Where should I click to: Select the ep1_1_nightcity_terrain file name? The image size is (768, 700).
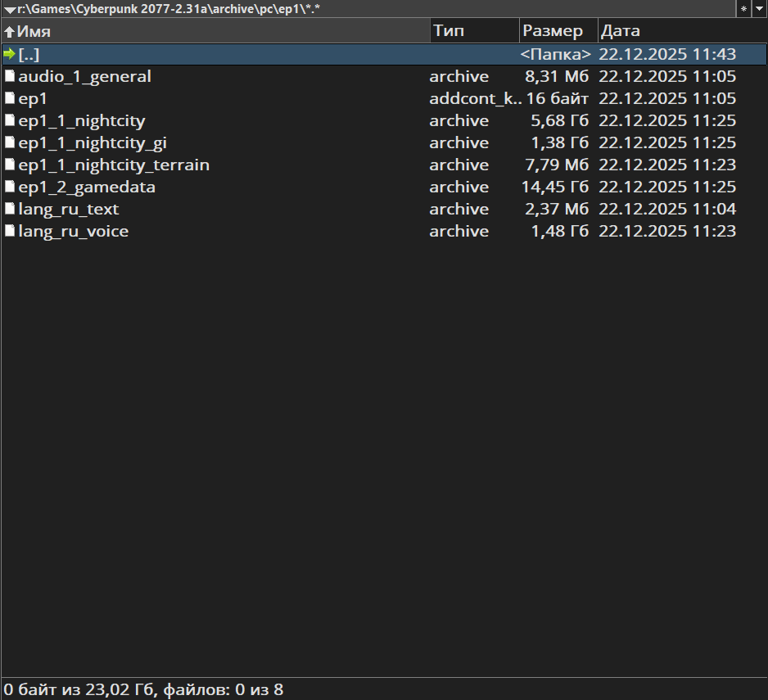point(114,165)
